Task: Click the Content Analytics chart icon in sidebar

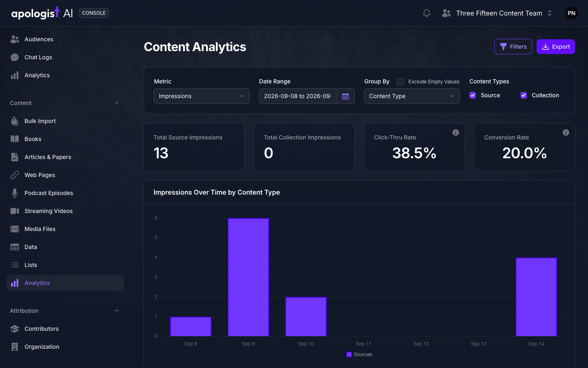Action: point(15,283)
